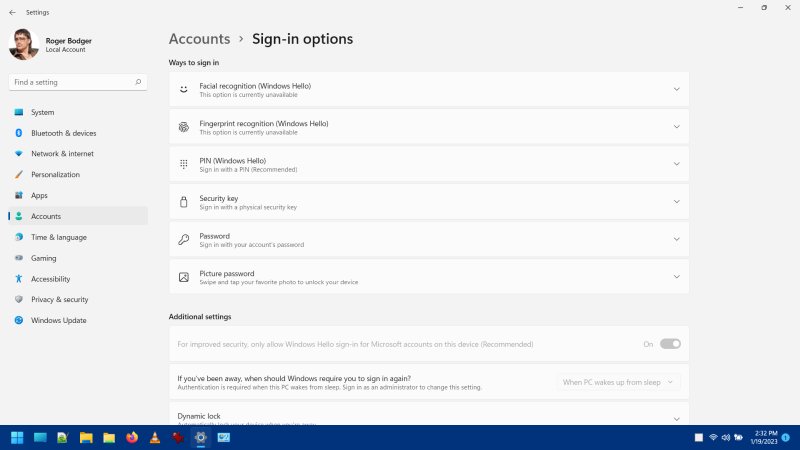This screenshot has width=800, height=450.
Task: Launch Firefox from the taskbar
Action: point(132,438)
